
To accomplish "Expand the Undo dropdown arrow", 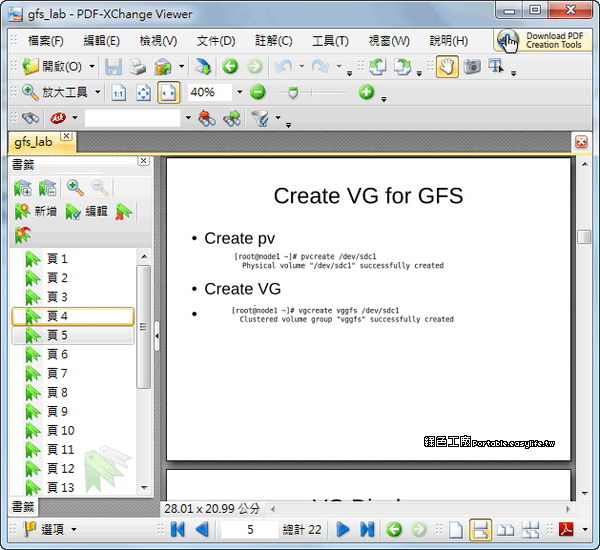I will 302,67.
